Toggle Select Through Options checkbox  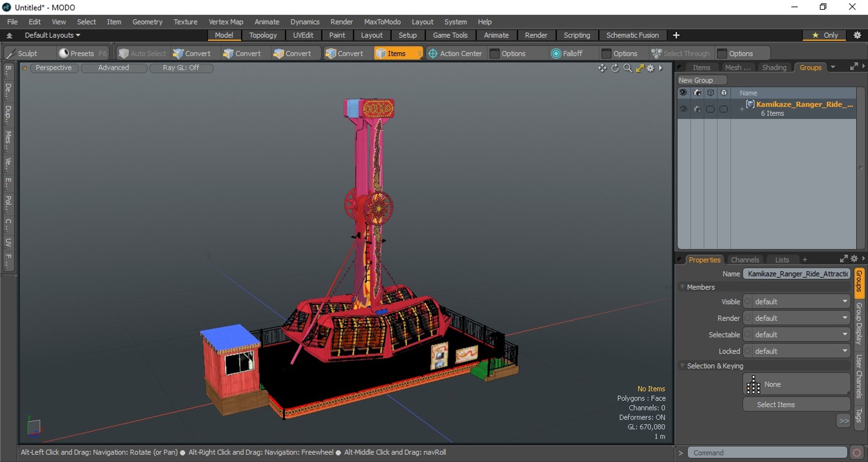pos(722,53)
